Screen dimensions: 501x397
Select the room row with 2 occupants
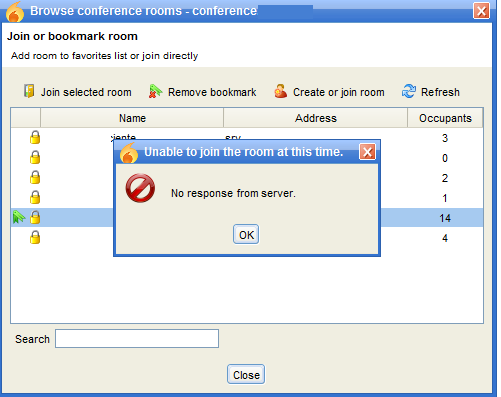pyautogui.click(x=247, y=178)
